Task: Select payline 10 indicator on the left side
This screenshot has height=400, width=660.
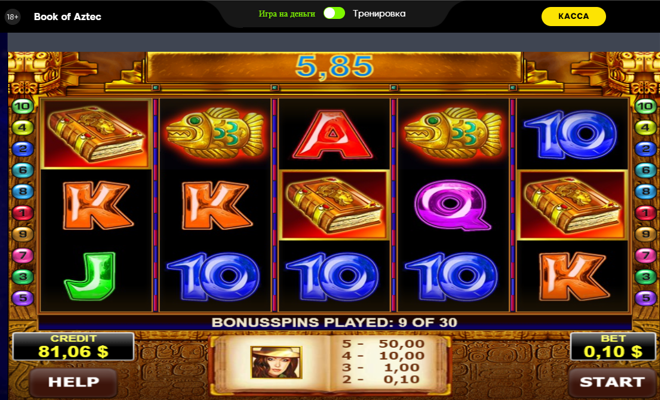Action: pos(23,106)
